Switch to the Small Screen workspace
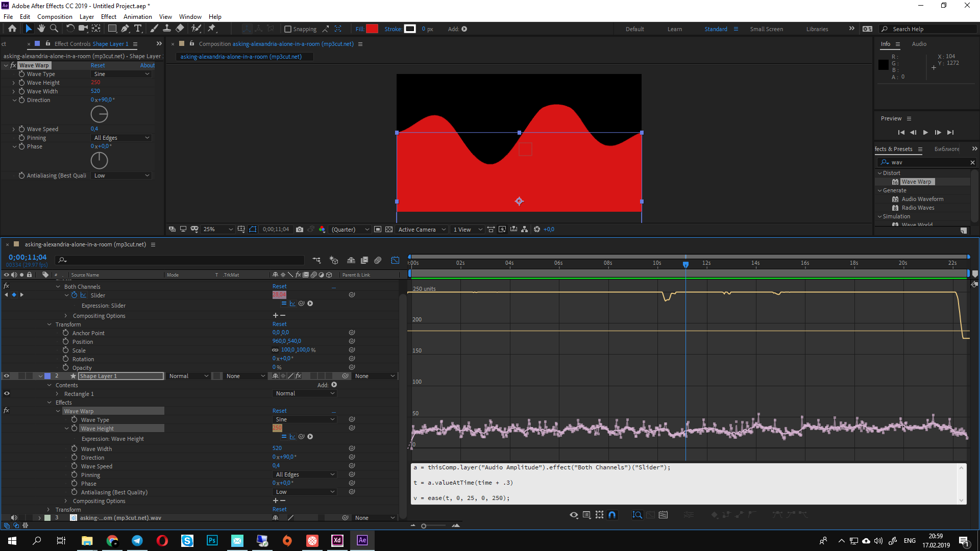This screenshot has height=551, width=980. [766, 29]
